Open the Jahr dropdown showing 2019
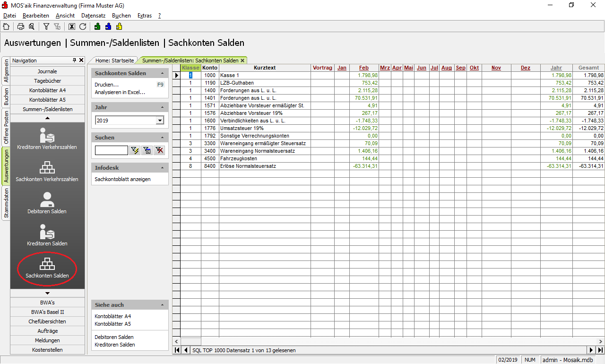 pyautogui.click(x=160, y=121)
